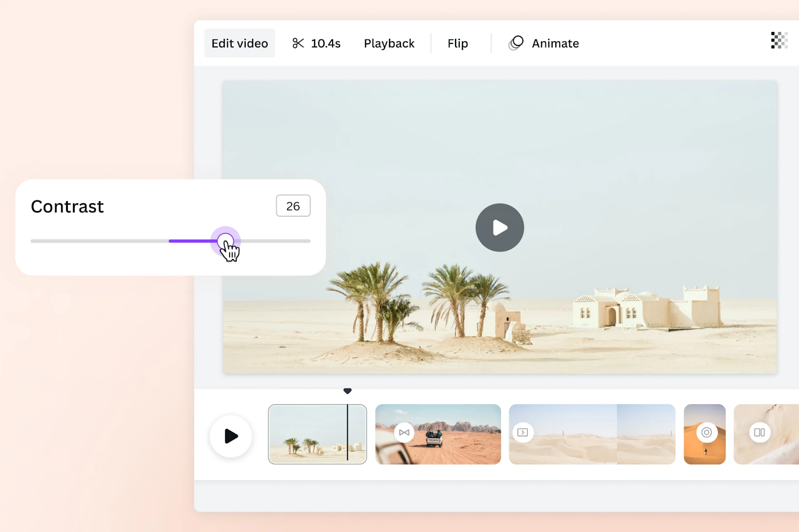Click the circle transition icon on the orange clip
Screen dimensions: 799x532
707,432
